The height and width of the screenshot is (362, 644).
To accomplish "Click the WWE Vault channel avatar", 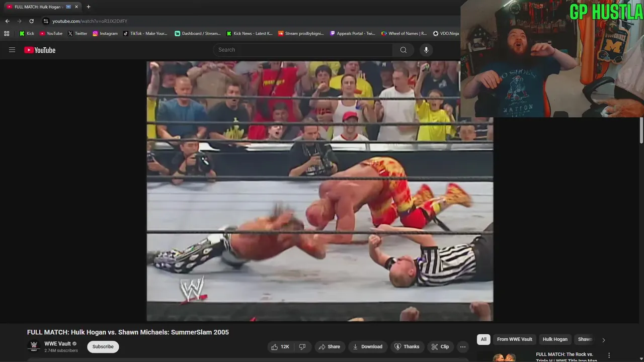I will (34, 346).
